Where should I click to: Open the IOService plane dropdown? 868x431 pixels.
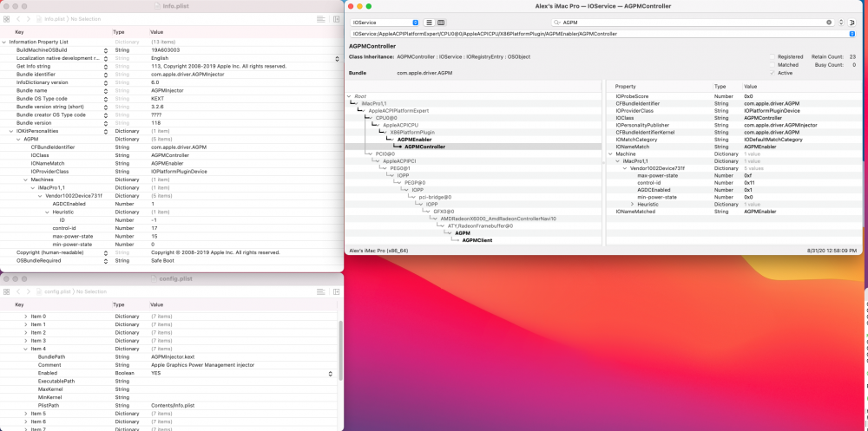pos(385,23)
